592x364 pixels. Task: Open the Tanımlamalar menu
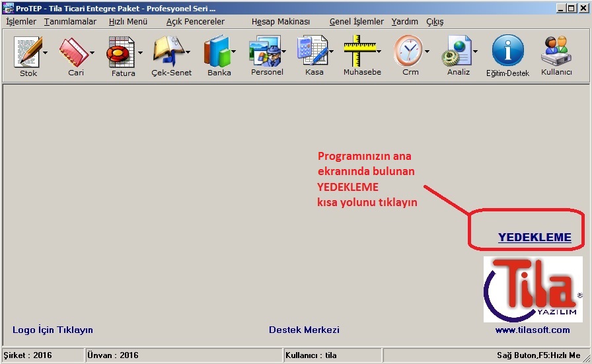click(x=70, y=21)
